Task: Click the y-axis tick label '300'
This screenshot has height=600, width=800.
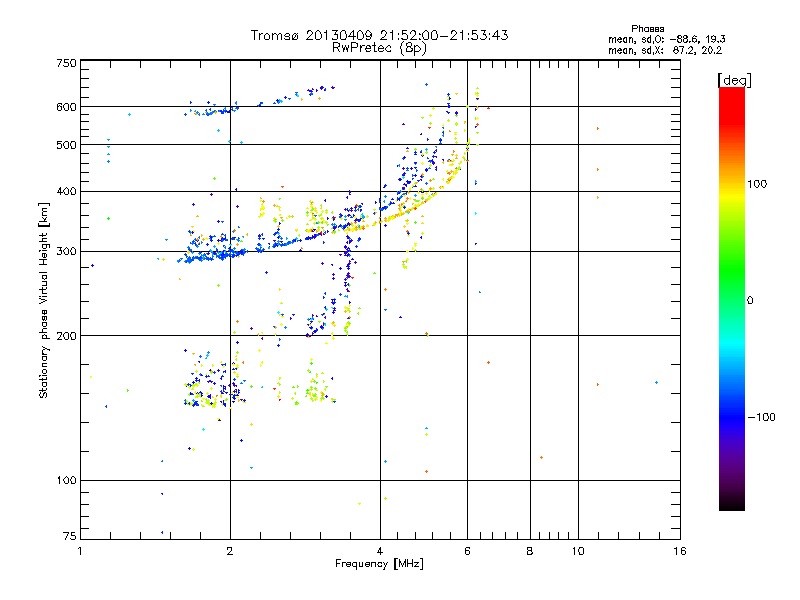Action: (67, 252)
